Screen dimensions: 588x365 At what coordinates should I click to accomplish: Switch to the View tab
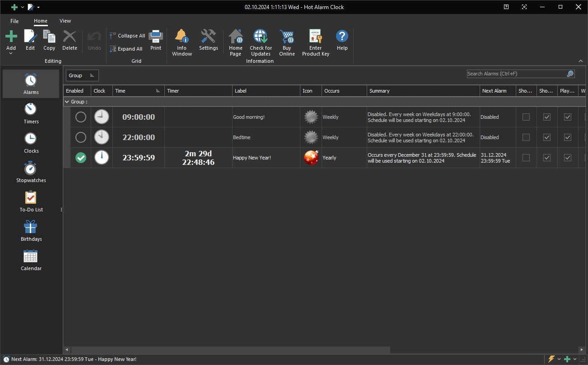pos(65,21)
